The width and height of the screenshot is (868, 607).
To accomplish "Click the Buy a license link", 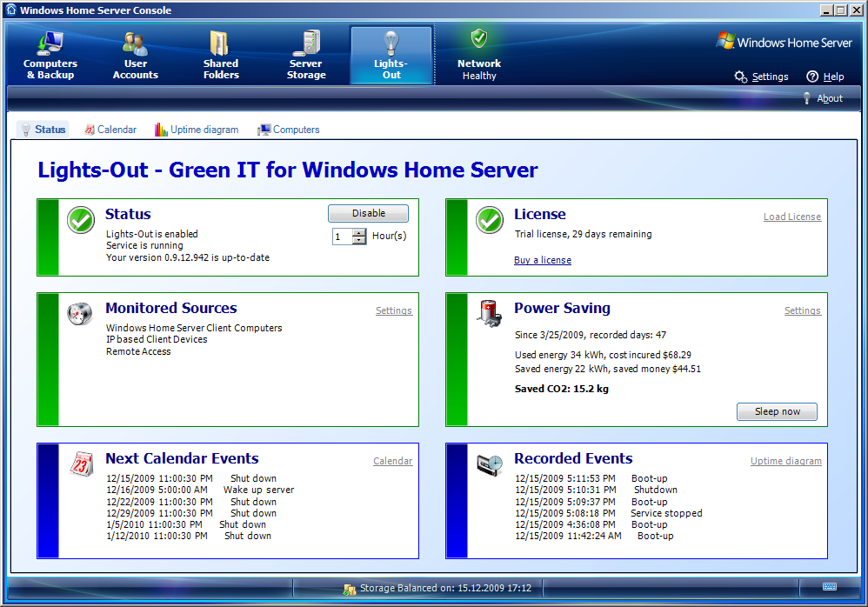I will coord(543,260).
